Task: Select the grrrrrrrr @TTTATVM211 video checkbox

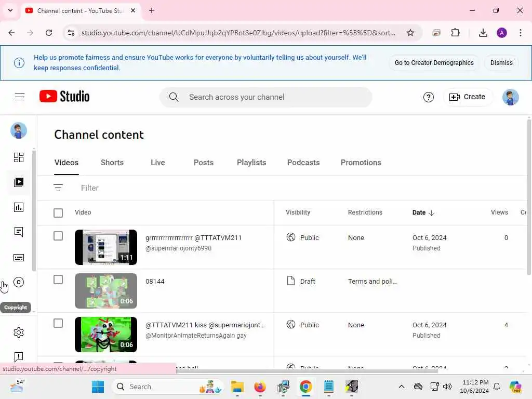Action: pos(58,236)
